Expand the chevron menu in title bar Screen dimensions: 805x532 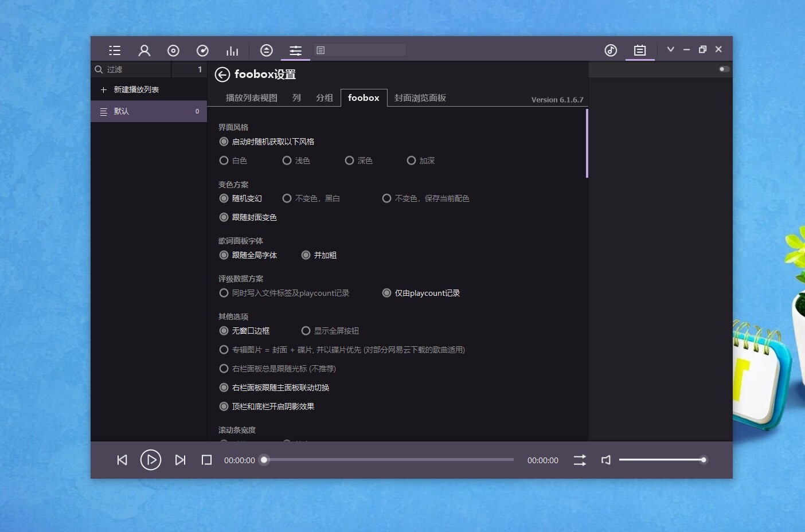[x=670, y=49]
